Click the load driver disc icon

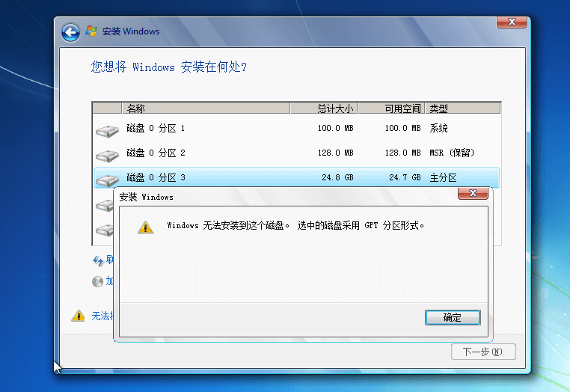tap(97, 281)
